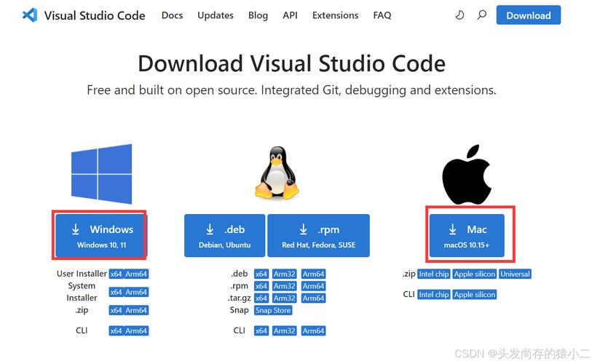Open search with the magnifier icon
The width and height of the screenshot is (592, 364).
pos(482,15)
